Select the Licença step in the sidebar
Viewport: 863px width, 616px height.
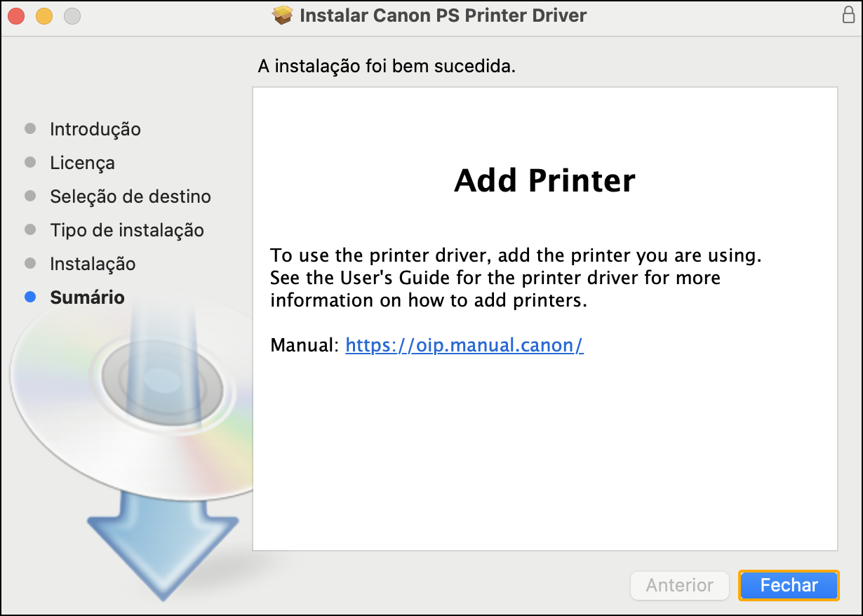pyautogui.click(x=82, y=163)
